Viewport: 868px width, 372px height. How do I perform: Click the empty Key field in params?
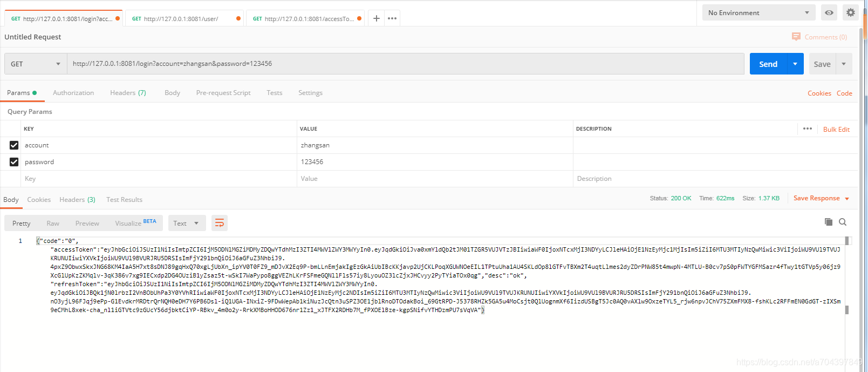[159, 179]
